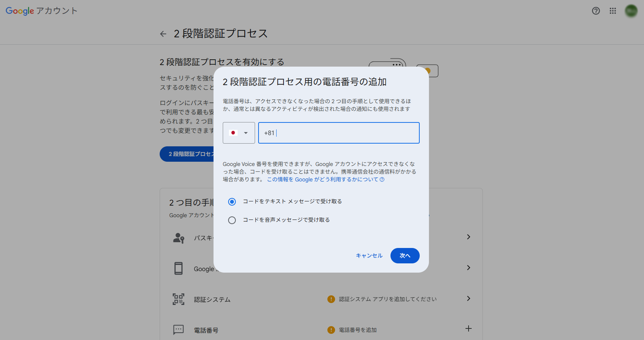Open the account profile avatar
Image resolution: width=644 pixels, height=340 pixels.
coord(631,11)
